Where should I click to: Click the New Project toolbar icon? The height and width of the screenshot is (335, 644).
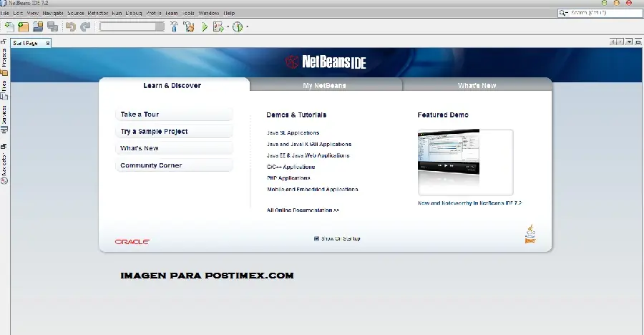tap(24, 26)
